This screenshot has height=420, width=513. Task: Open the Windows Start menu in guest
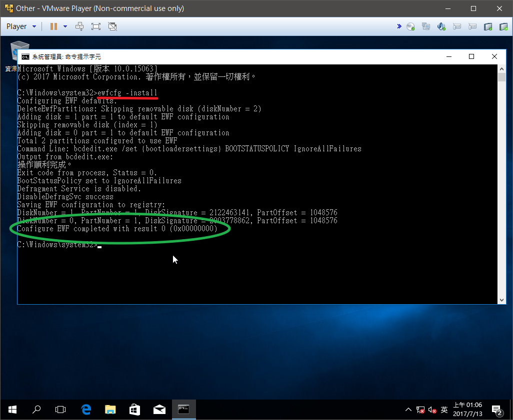[x=12, y=410]
